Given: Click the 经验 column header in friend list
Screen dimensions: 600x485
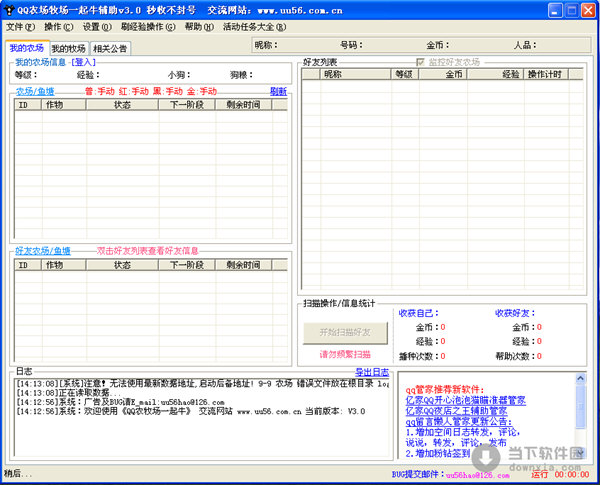Looking at the screenshot, I should (496, 74).
